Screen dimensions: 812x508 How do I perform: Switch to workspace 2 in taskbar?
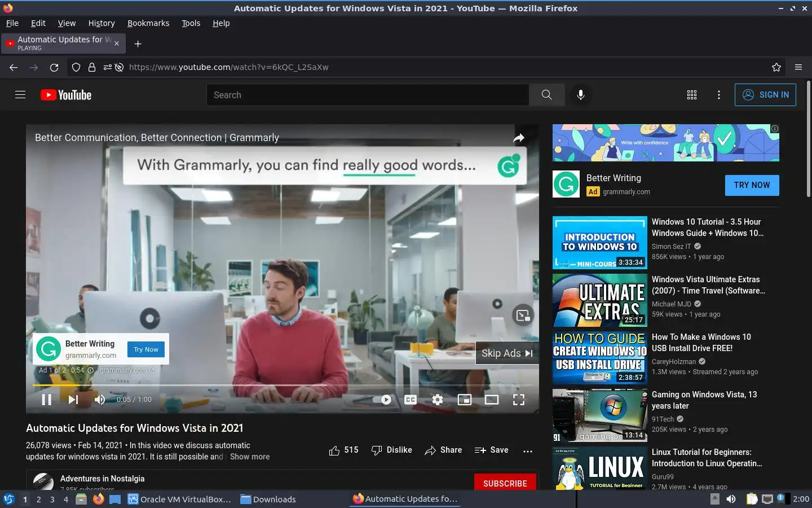[38, 499]
